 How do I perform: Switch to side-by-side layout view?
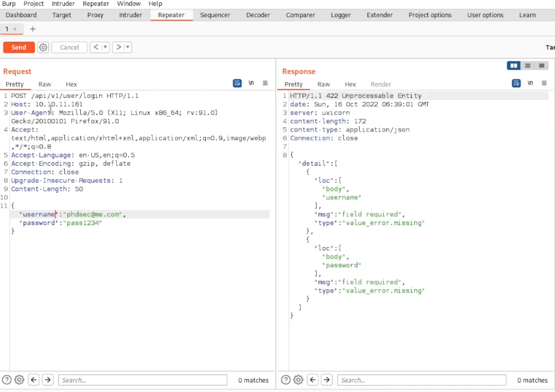point(514,65)
